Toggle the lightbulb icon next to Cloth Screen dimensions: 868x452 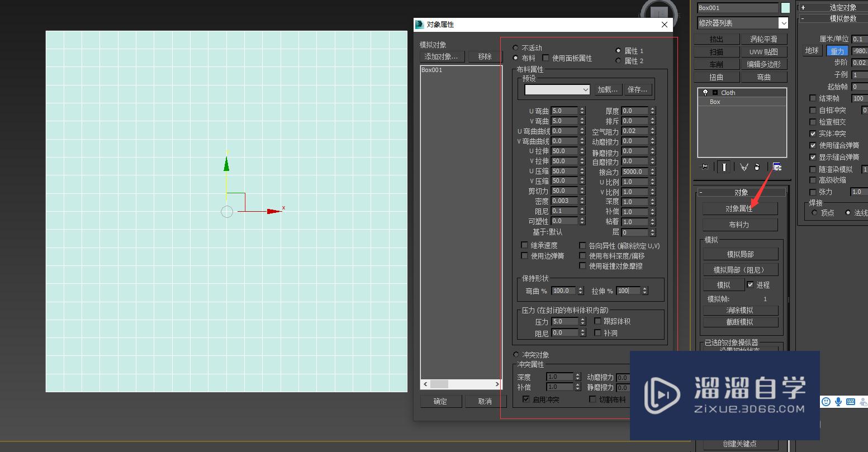pyautogui.click(x=705, y=92)
